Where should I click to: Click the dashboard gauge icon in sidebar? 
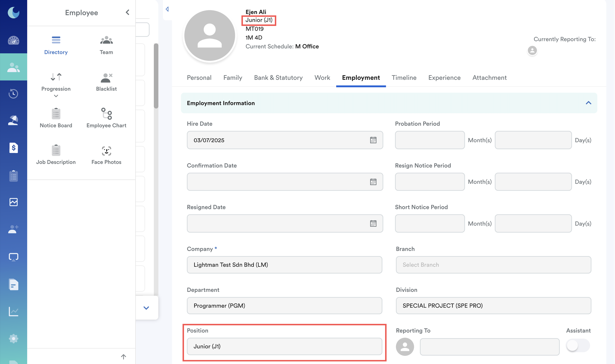pos(13,41)
